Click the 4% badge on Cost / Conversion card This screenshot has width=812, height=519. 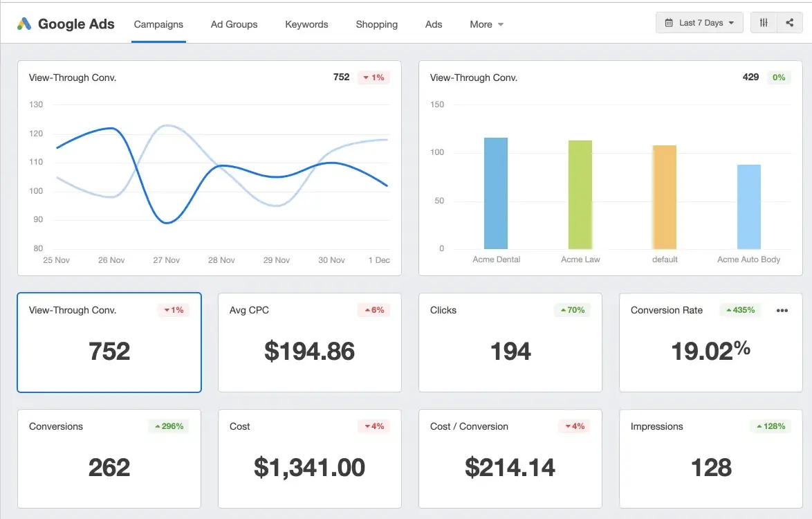[x=575, y=426]
